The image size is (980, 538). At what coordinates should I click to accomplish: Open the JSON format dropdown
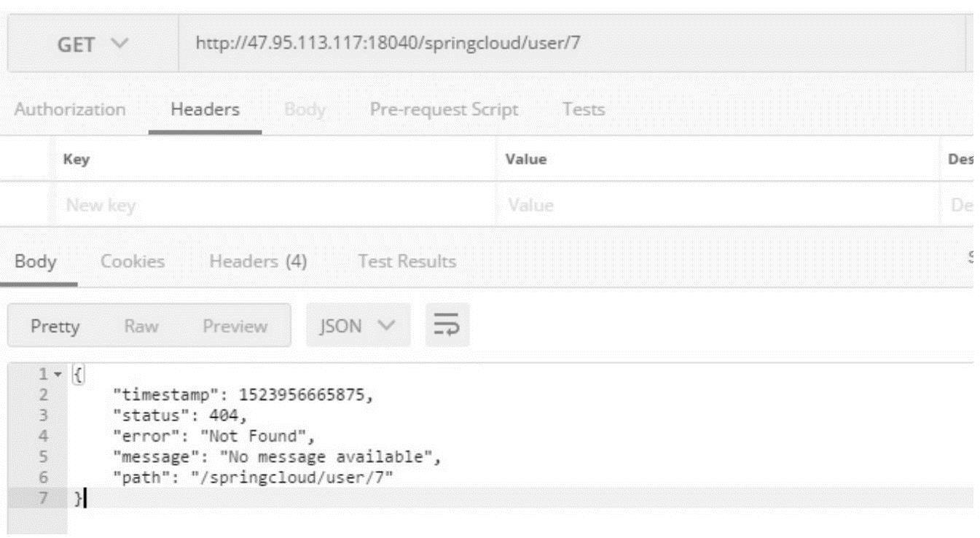pos(356,326)
